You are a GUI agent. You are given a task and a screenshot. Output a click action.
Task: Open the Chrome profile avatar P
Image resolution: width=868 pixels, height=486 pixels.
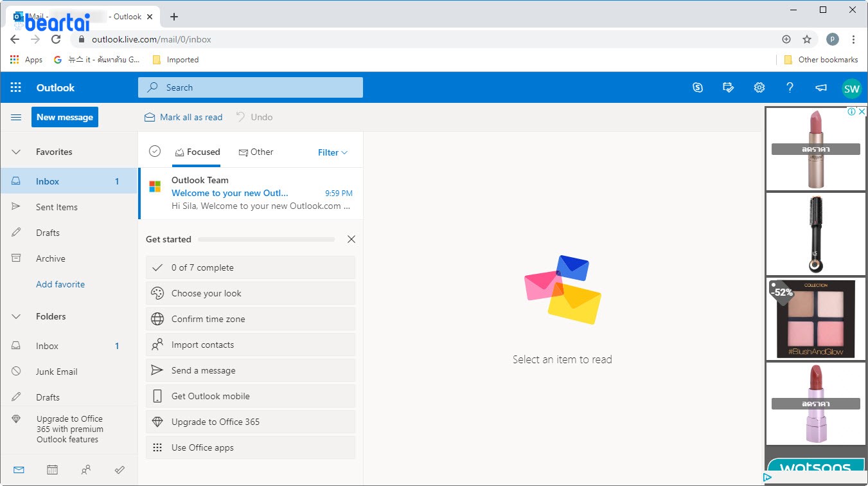(x=832, y=39)
